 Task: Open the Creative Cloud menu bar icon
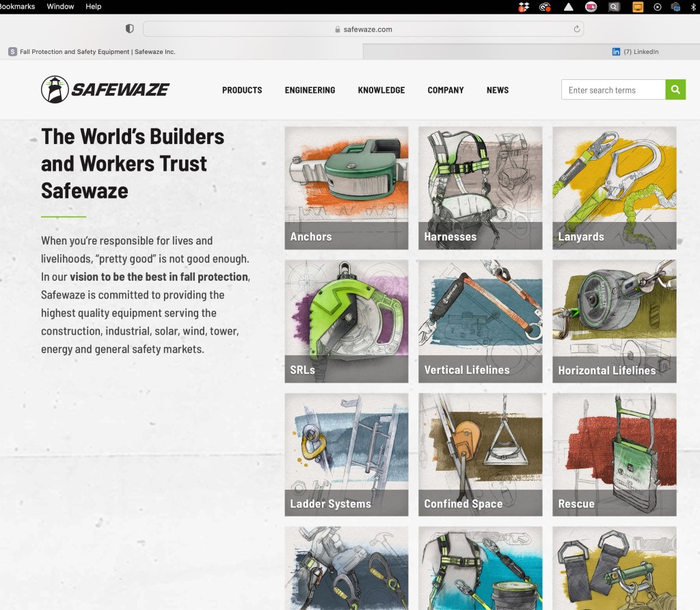coord(545,7)
